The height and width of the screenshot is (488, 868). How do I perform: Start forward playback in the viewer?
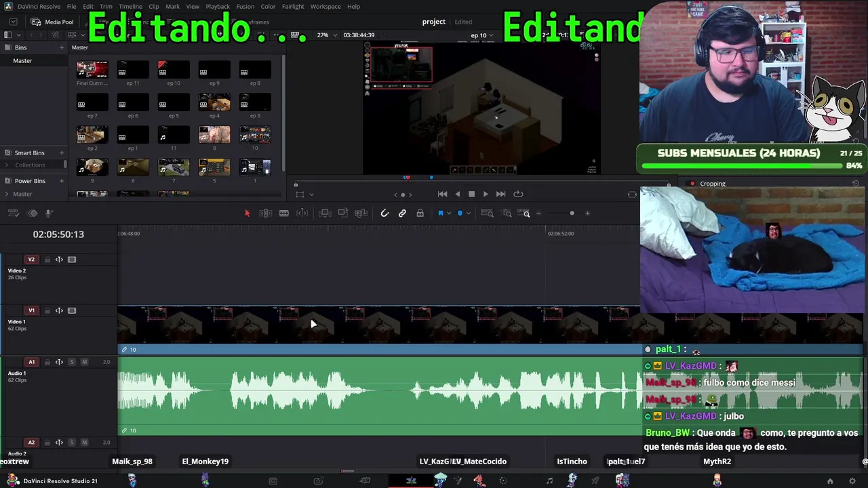486,194
